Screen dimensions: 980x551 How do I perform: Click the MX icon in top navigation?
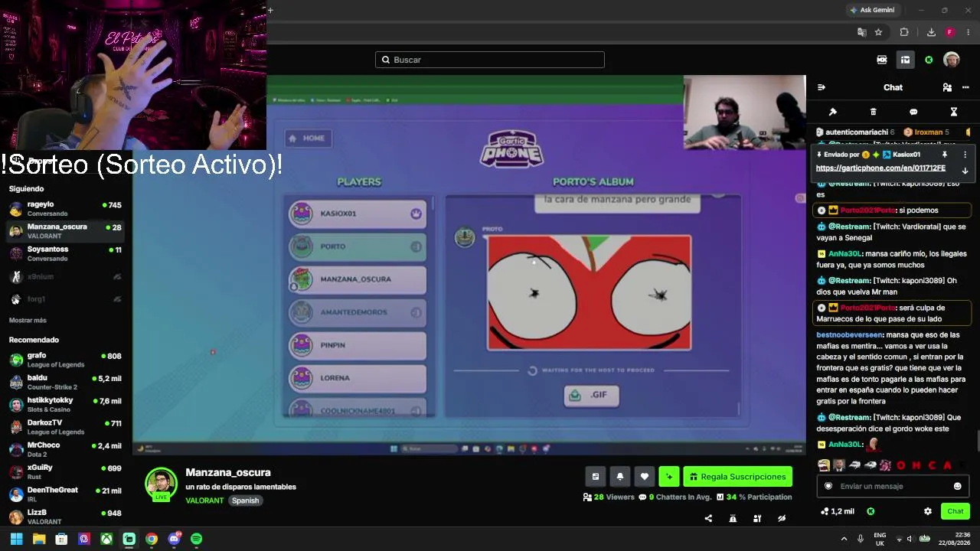pyautogui.click(x=882, y=60)
